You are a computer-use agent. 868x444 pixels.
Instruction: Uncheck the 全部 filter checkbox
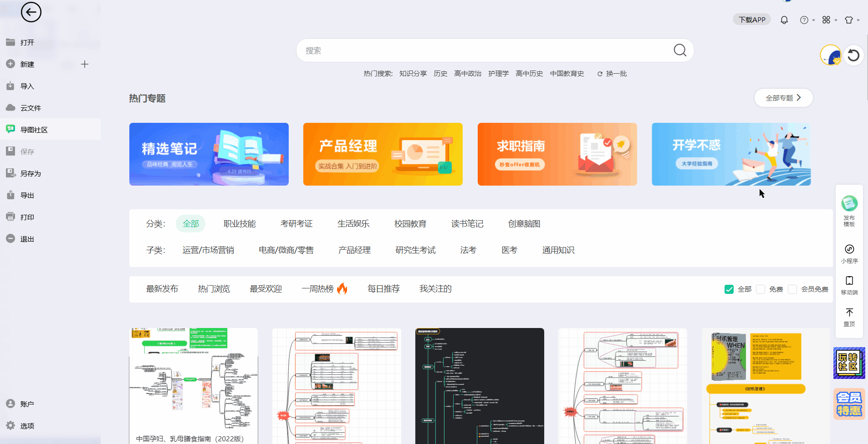tap(729, 289)
